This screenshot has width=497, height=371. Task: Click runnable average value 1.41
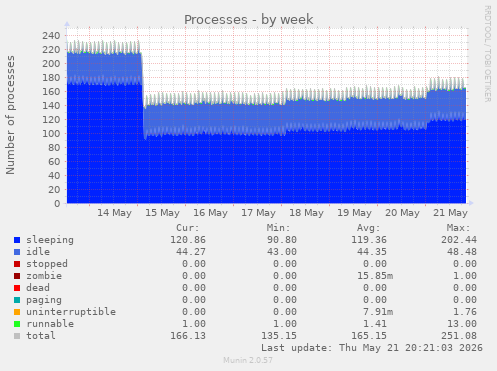coord(375,324)
